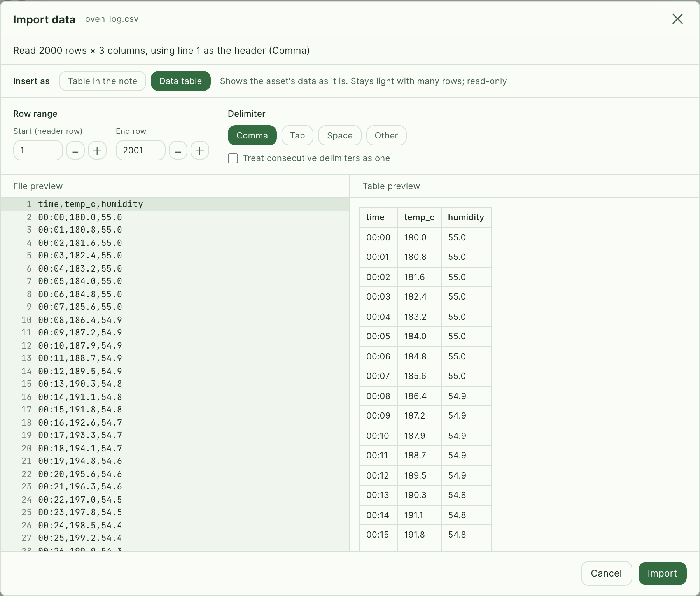Decrease the Start header row value
This screenshot has width=700, height=596.
[75, 151]
